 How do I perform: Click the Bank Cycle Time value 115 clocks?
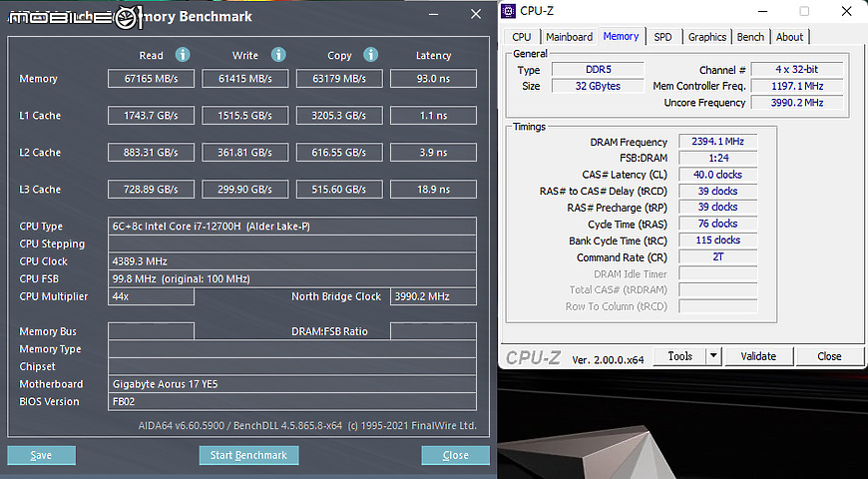pos(718,240)
